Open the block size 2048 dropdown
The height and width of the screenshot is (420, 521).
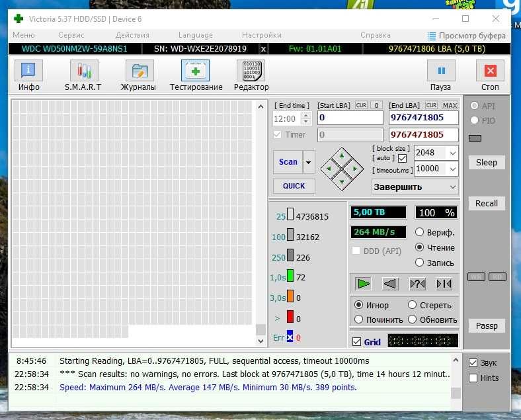click(452, 153)
